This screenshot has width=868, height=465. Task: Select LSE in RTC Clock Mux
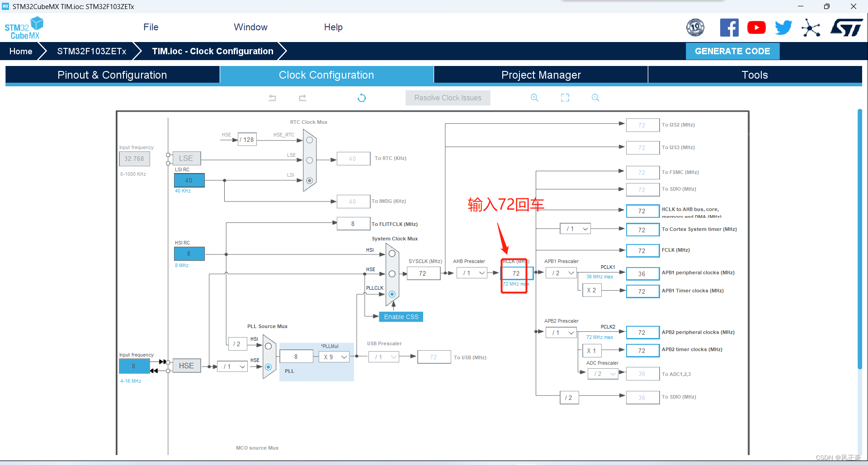[x=310, y=160]
